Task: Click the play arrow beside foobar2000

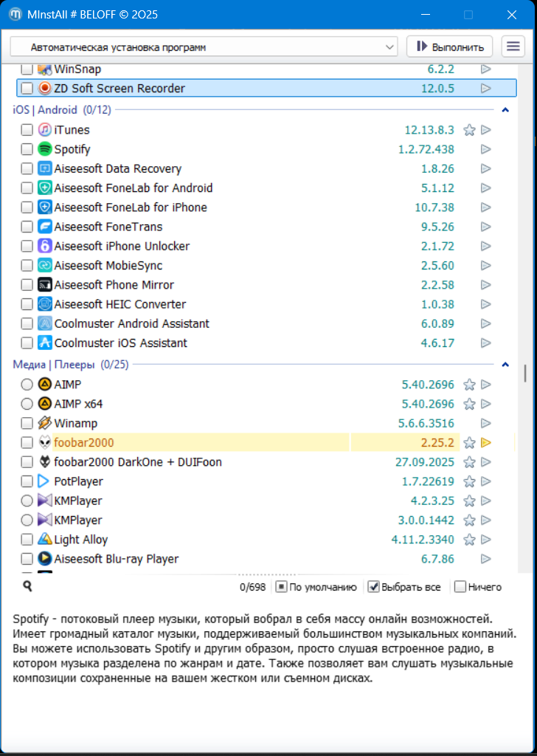Action: pos(485,443)
